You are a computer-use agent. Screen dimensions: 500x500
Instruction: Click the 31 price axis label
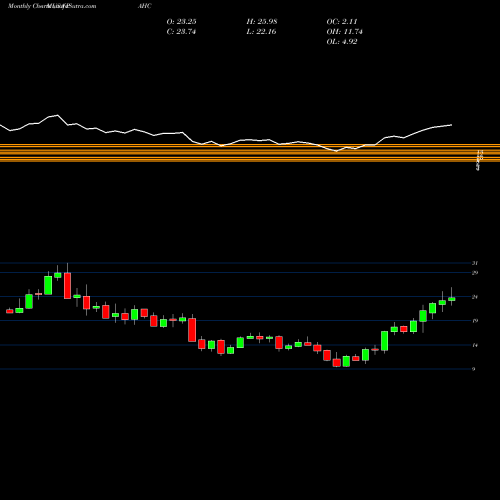pos(475,263)
